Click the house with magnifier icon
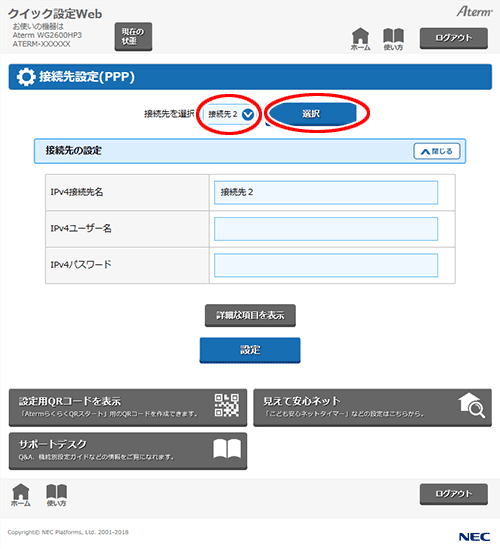Screen dimensions: 500x549 coord(472,405)
